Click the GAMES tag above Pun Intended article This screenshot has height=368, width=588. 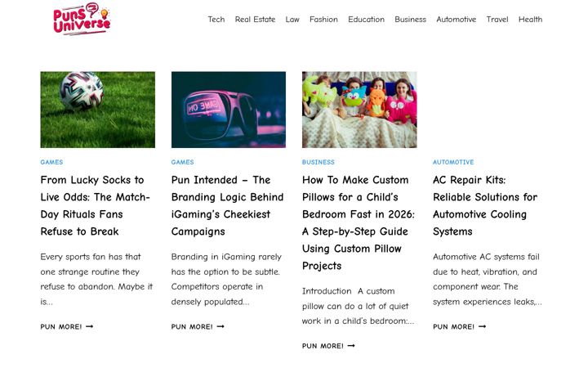click(183, 162)
